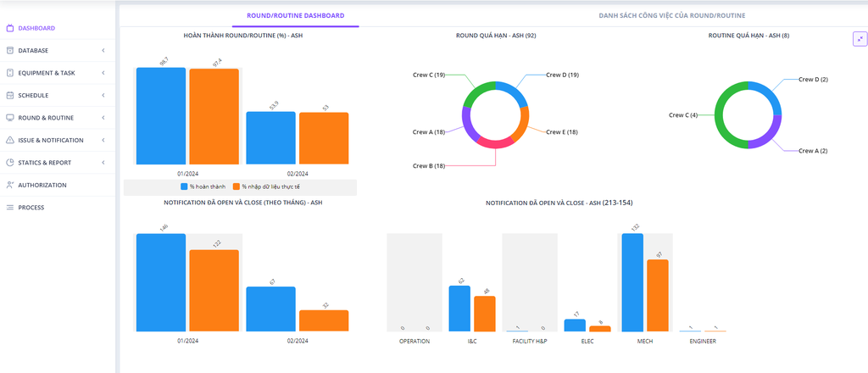Click the 53.9 blue bar for 02/2024
868x373 pixels.
coord(270,138)
